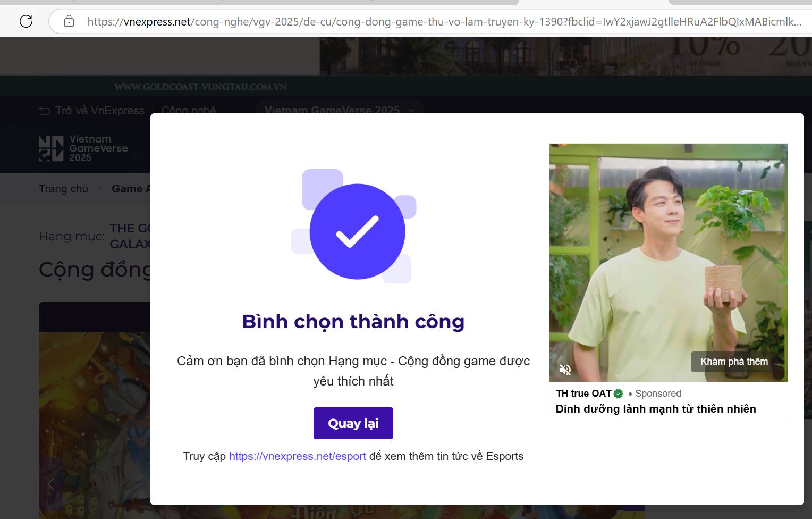Screen dimensions: 812x519
Task: Click the green verified badge next to TH true OAT
Action: [x=619, y=394]
